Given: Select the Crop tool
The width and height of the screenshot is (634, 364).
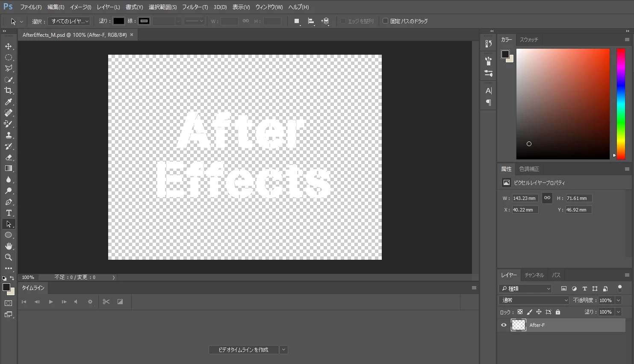Looking at the screenshot, I should click(x=9, y=91).
